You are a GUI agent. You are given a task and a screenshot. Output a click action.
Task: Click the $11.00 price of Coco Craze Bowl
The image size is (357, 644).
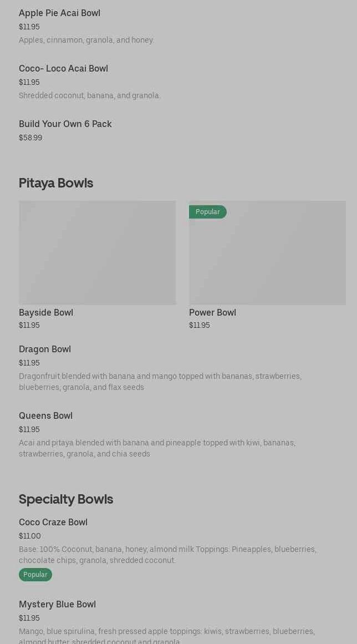pyautogui.click(x=30, y=536)
